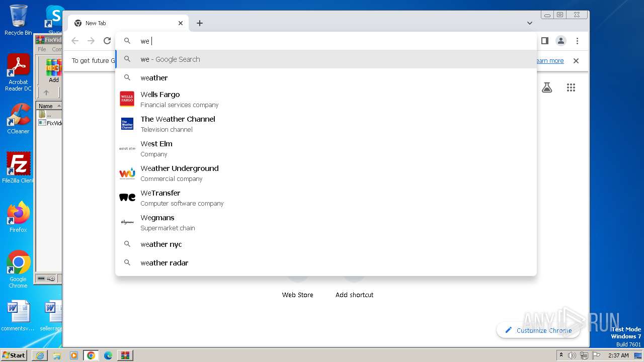The height and width of the screenshot is (362, 644).
Task: Click Weather Underground logo icon
Action: pos(127,173)
